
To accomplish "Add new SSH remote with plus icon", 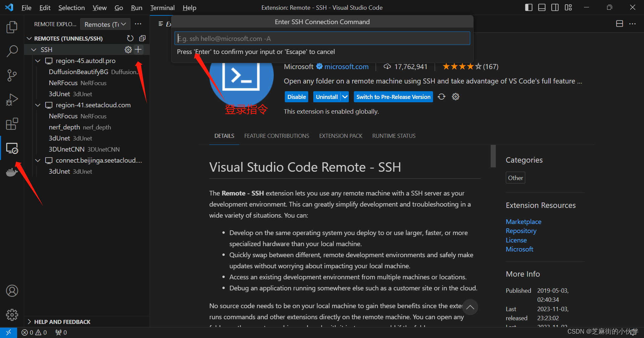I will tap(138, 50).
